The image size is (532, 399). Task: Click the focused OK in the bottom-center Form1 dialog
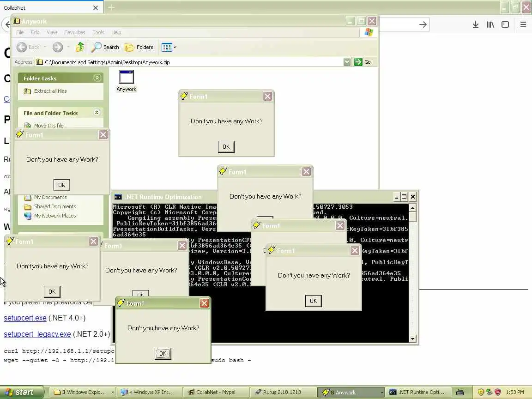click(163, 354)
